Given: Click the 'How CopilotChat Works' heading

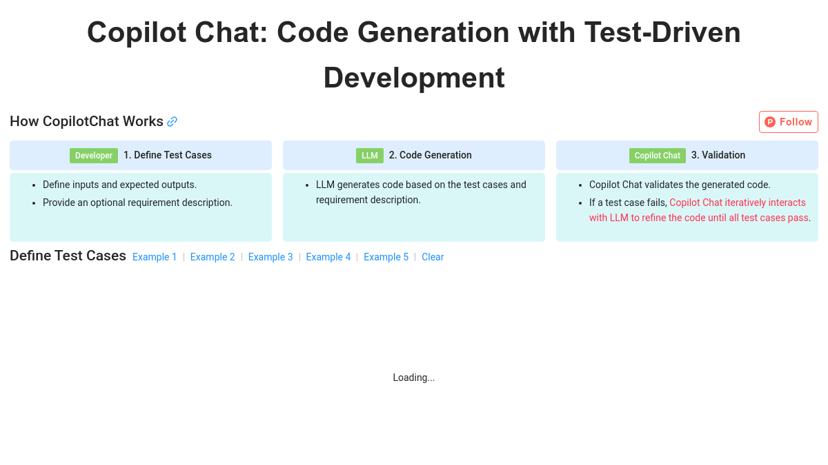Looking at the screenshot, I should (x=87, y=121).
